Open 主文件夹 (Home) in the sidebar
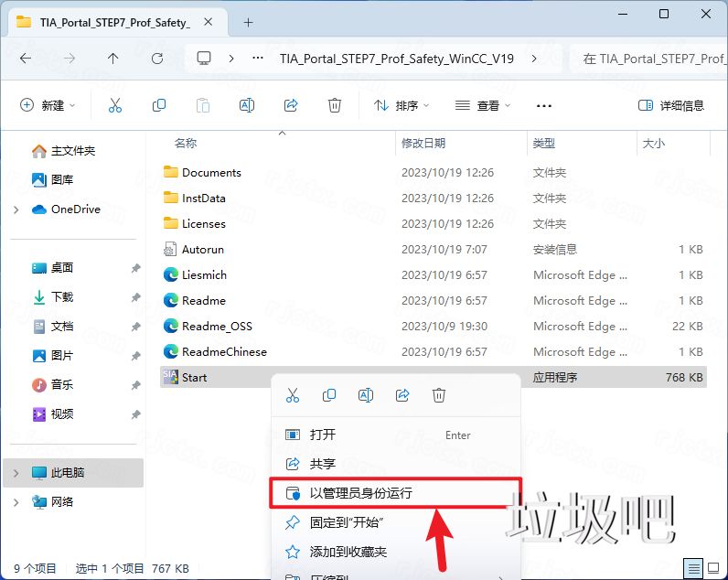This screenshot has height=580, width=728. 64,151
